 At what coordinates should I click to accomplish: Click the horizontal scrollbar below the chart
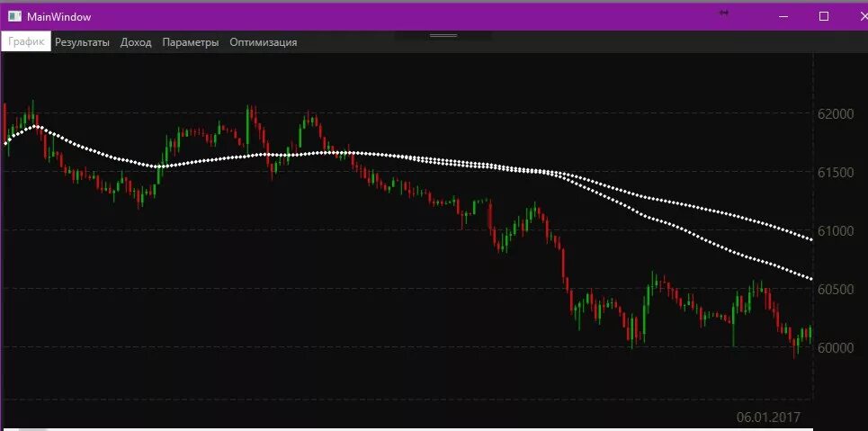[x=407, y=429]
